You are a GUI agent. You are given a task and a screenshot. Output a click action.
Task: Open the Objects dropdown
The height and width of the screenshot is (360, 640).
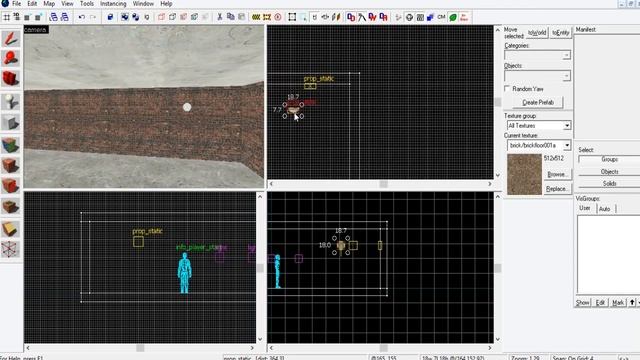tap(567, 76)
